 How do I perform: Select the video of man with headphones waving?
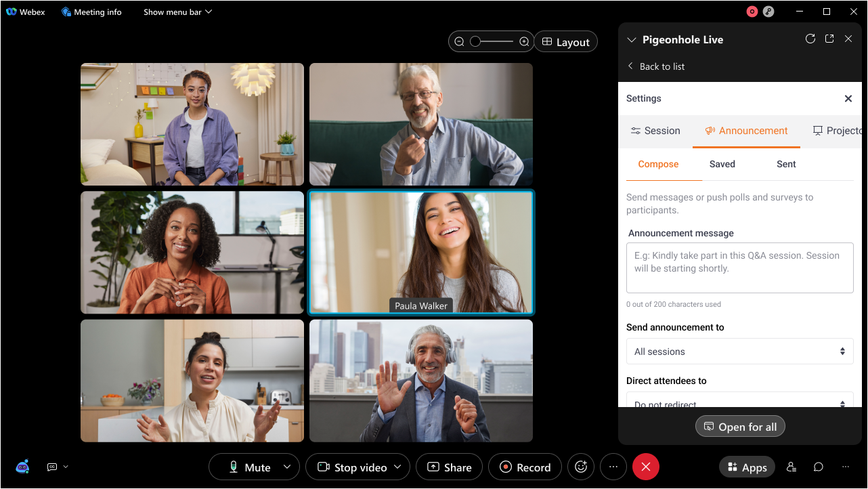pos(421,381)
